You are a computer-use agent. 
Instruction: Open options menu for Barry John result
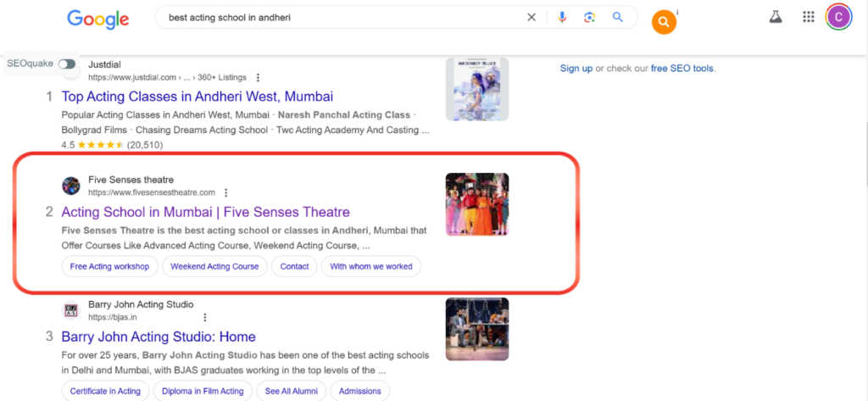point(205,317)
